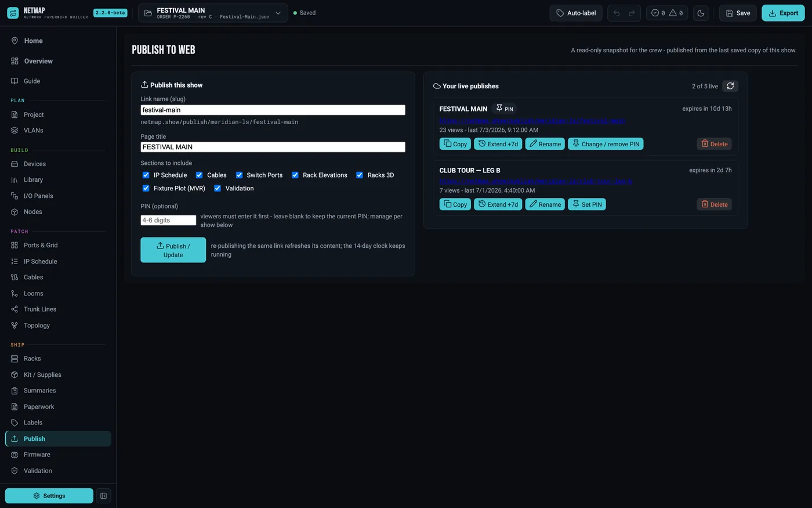Copy the CLUB TOUR link
Screen dimensions: 812x508
(x=455, y=204)
